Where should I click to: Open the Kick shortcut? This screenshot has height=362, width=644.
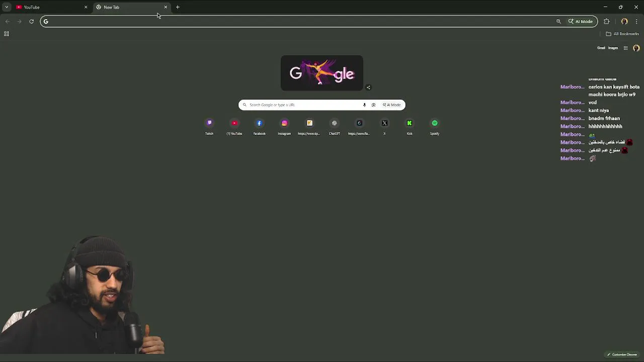(x=410, y=127)
